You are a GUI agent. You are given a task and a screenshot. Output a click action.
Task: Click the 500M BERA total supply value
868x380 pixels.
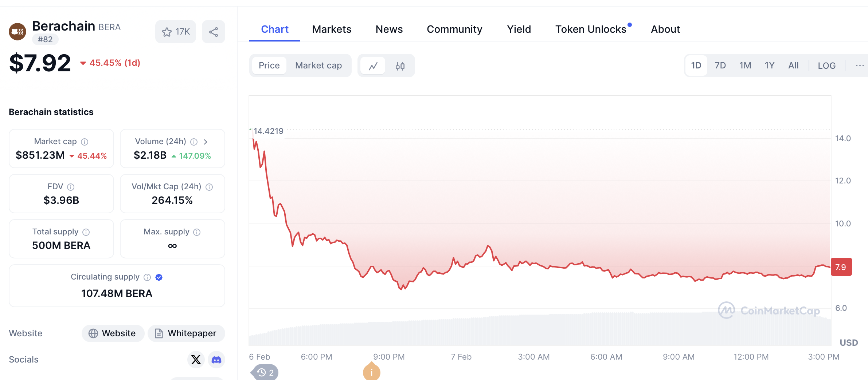click(61, 246)
